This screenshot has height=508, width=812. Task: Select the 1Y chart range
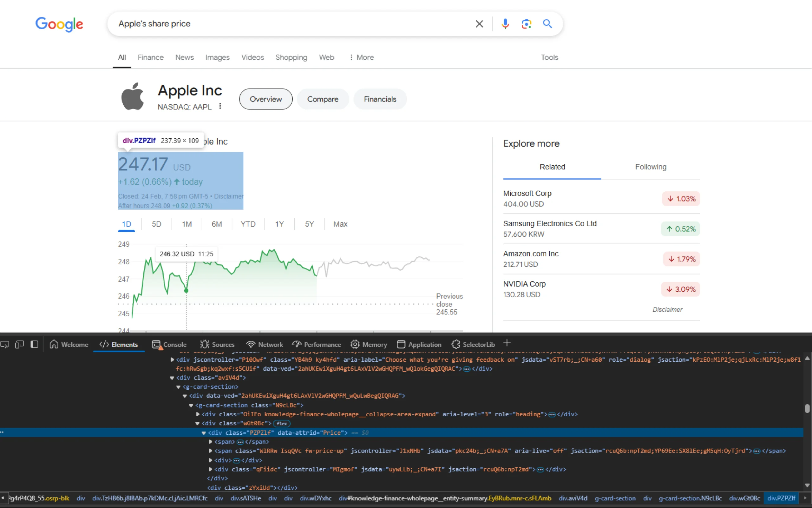[x=279, y=224]
